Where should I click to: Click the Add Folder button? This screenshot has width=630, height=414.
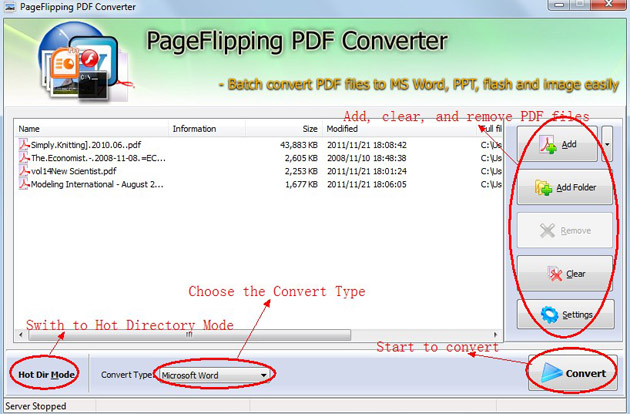pyautogui.click(x=565, y=187)
